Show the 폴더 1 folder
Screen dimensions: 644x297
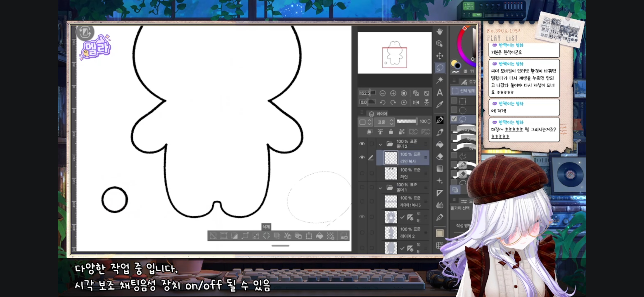[x=362, y=187]
